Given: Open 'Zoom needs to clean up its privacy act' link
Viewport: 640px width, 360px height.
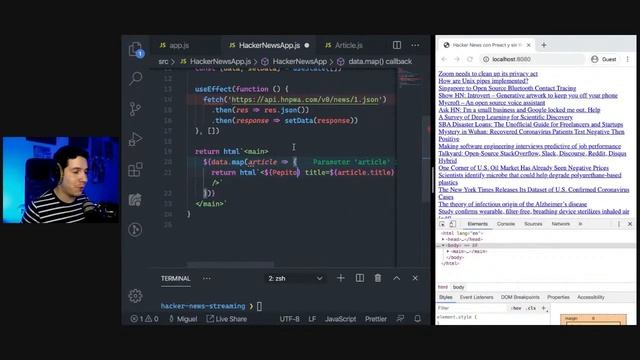Looking at the screenshot, I should (x=488, y=73).
